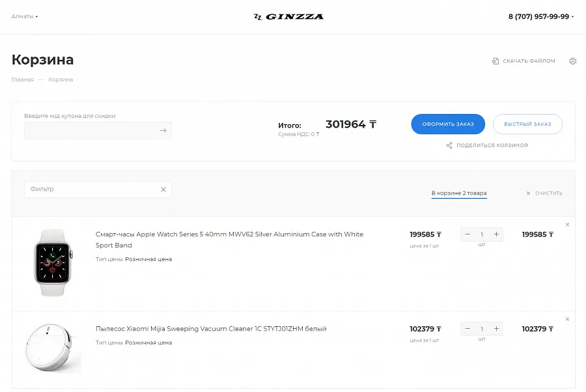Clear the filter field with X
The height and width of the screenshot is (392, 586).
click(163, 189)
